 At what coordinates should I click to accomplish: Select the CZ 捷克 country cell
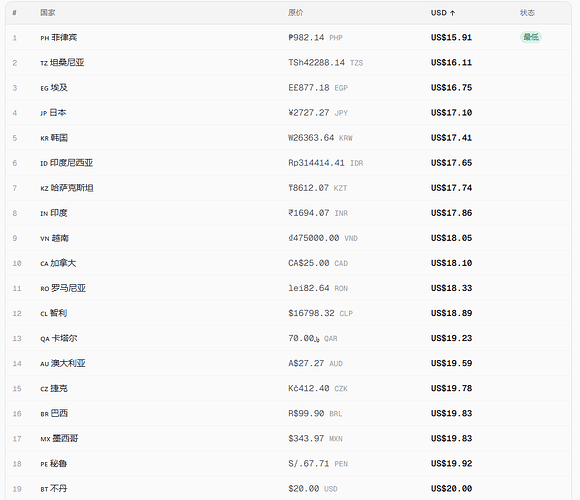pyautogui.click(x=54, y=389)
